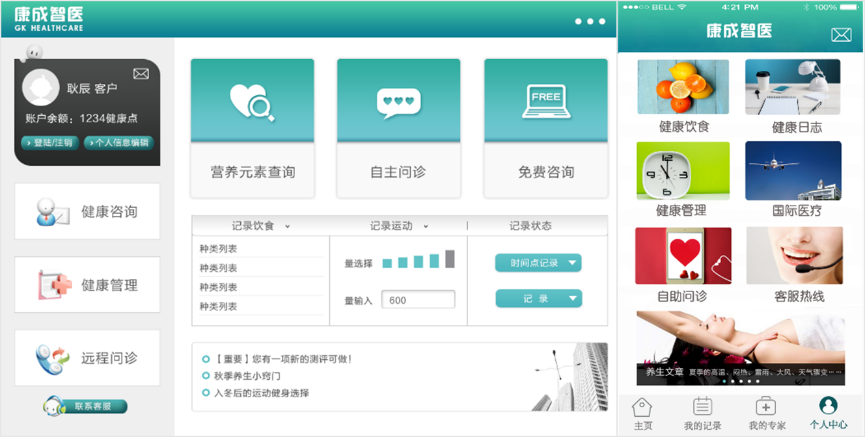865x437 pixels.
Task: Click the 个人信息编辑 button
Action: click(119, 143)
